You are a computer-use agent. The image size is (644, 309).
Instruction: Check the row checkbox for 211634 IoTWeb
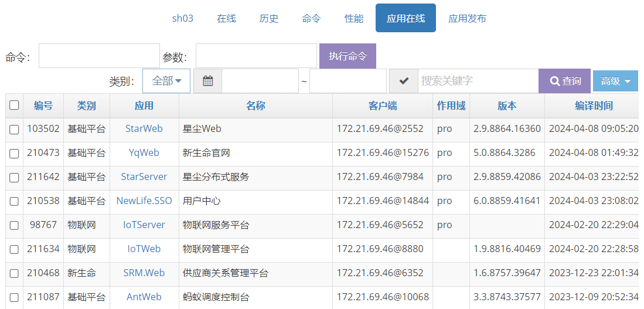click(15, 249)
